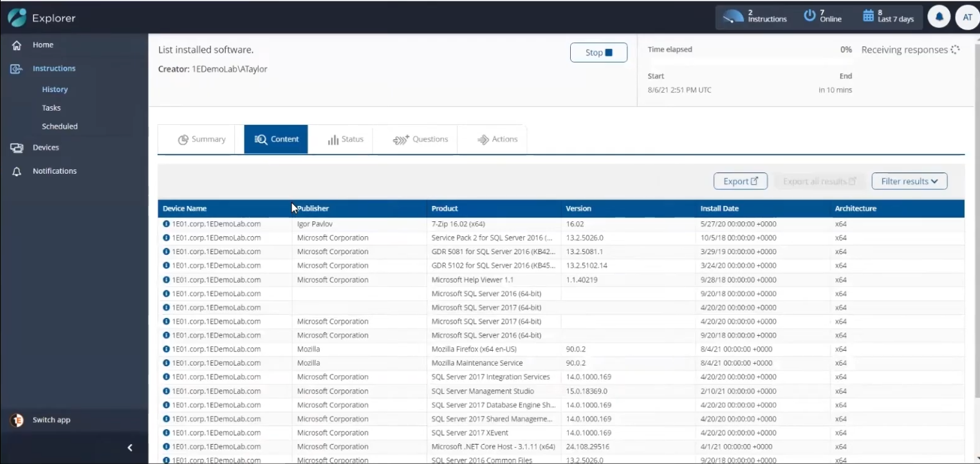980x464 pixels.
Task: Click the Switch app icon
Action: (x=17, y=420)
